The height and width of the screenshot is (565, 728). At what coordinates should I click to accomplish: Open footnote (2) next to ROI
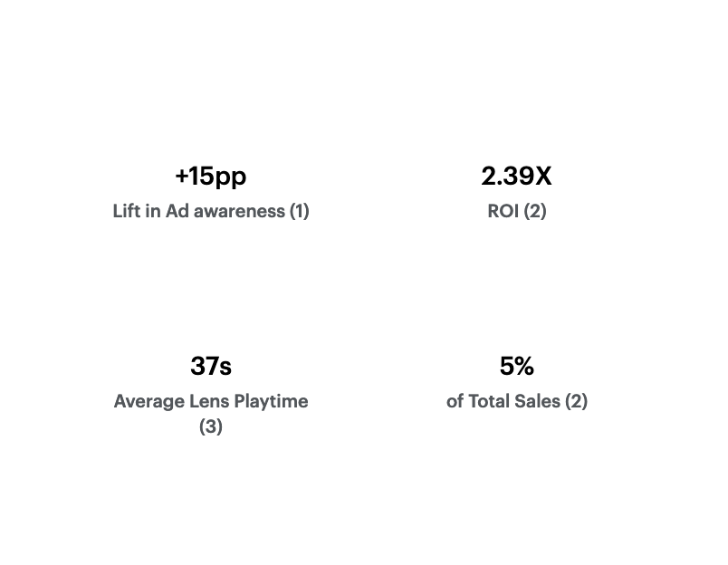(x=535, y=211)
